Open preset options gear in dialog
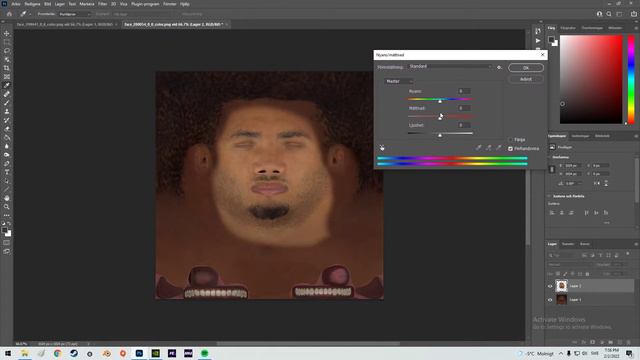This screenshot has height=360, width=640. tap(499, 67)
